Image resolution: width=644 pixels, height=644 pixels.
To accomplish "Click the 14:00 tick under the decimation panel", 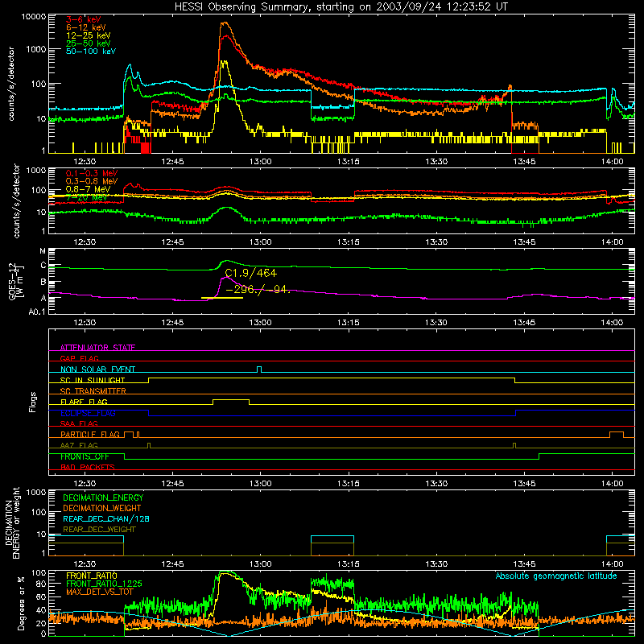I will click(612, 564).
